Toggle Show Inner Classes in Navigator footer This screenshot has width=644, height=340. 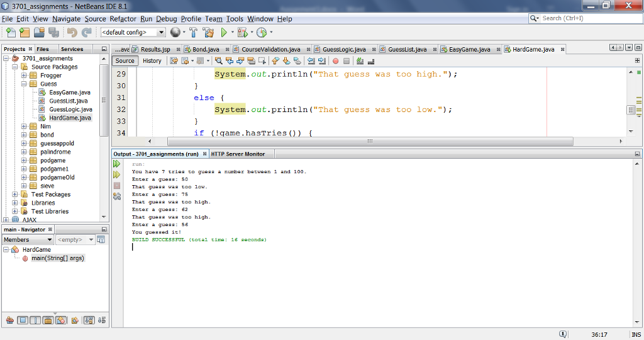tap(61, 320)
